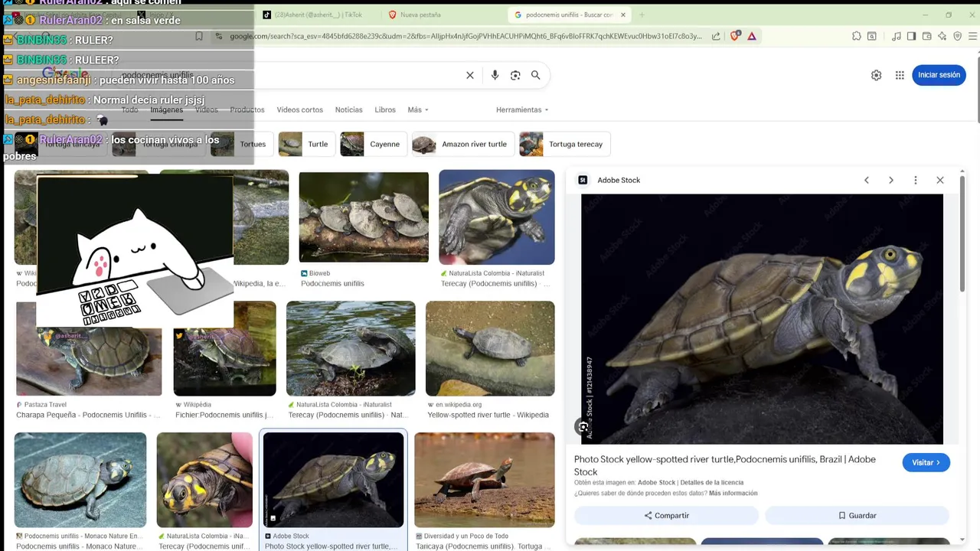Click the Compartir button
This screenshot has height=551, width=980.
666,515
